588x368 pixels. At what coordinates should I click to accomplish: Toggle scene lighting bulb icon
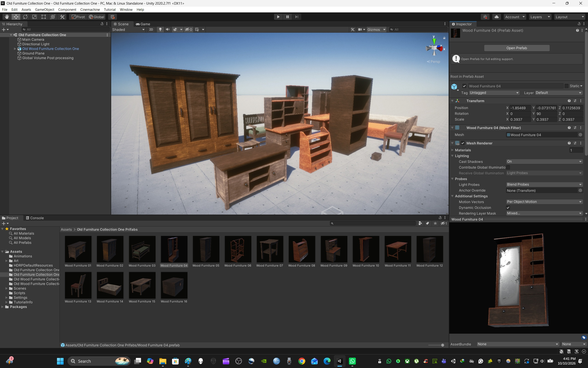160,29
